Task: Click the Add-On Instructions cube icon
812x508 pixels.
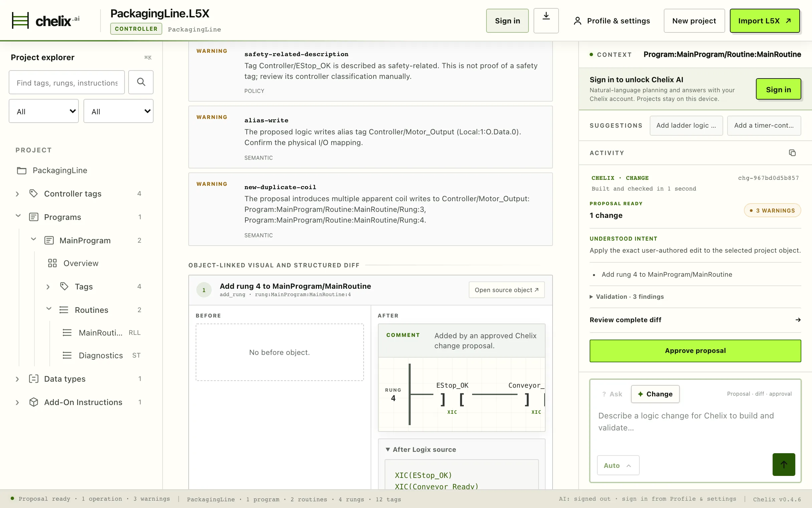Action: [x=33, y=402]
